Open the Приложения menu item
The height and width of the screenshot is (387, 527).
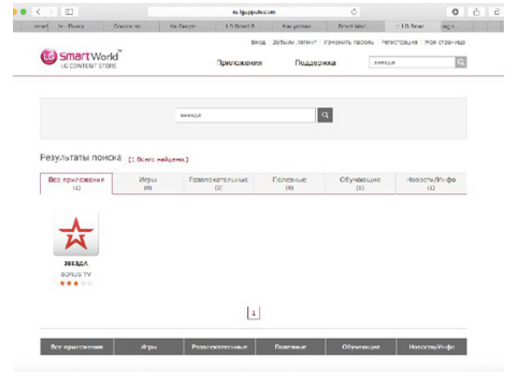pyautogui.click(x=239, y=63)
